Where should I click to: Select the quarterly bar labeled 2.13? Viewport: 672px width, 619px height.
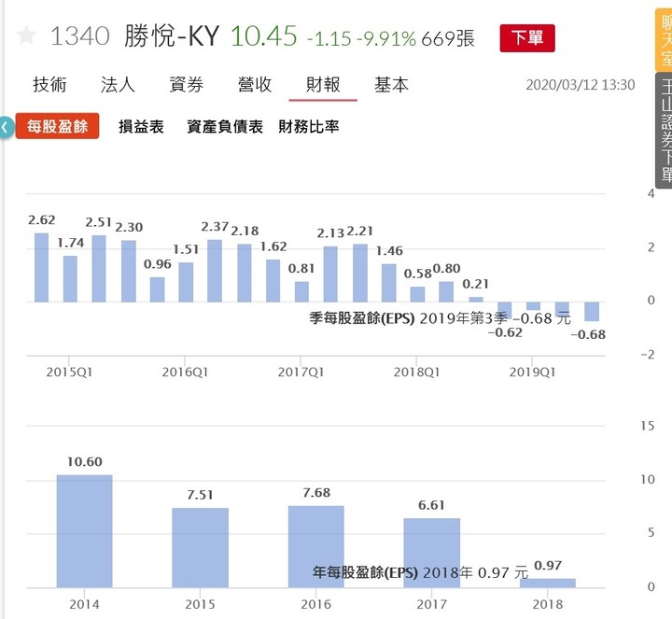330,274
